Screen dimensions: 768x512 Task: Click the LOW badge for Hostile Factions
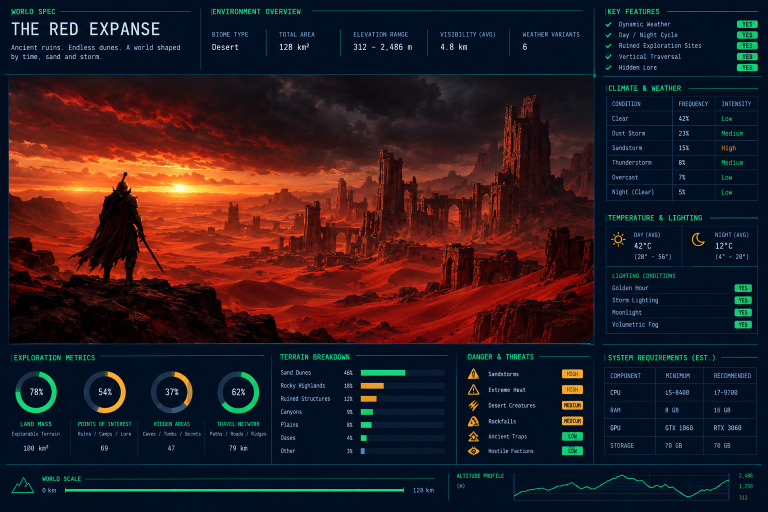(572, 451)
